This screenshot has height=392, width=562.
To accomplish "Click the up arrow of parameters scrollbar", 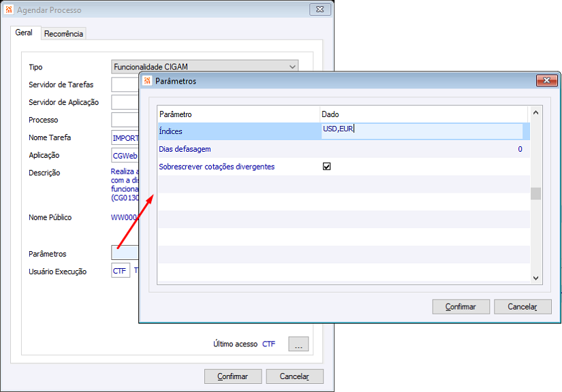I will 536,113.
